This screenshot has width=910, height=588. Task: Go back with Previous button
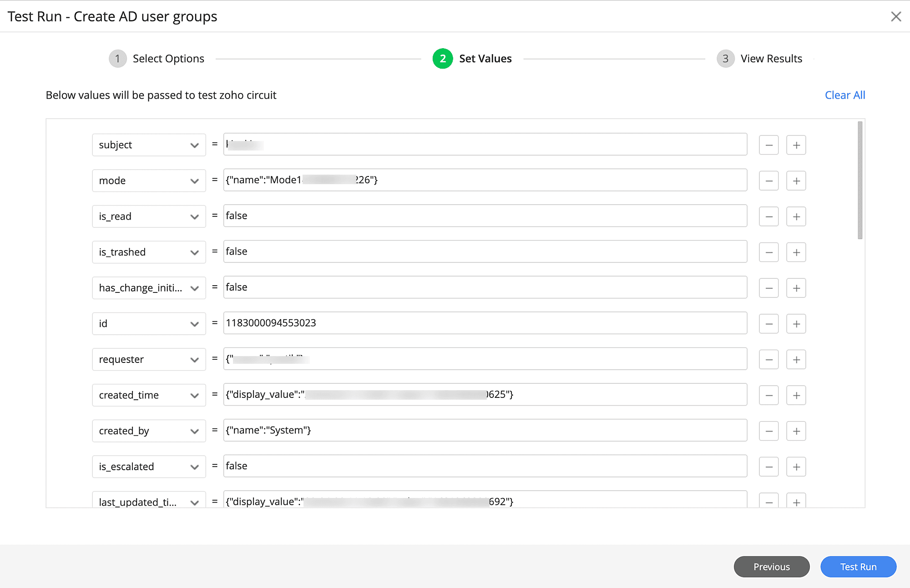pyautogui.click(x=771, y=567)
